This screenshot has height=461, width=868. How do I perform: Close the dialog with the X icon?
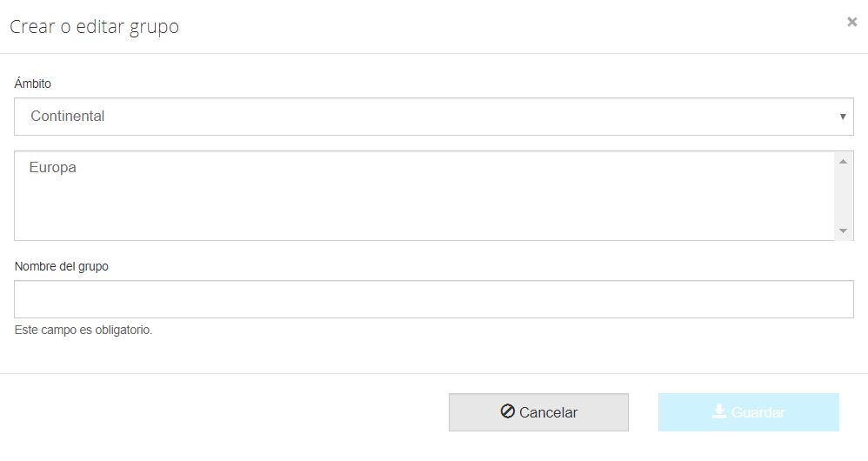click(x=852, y=23)
